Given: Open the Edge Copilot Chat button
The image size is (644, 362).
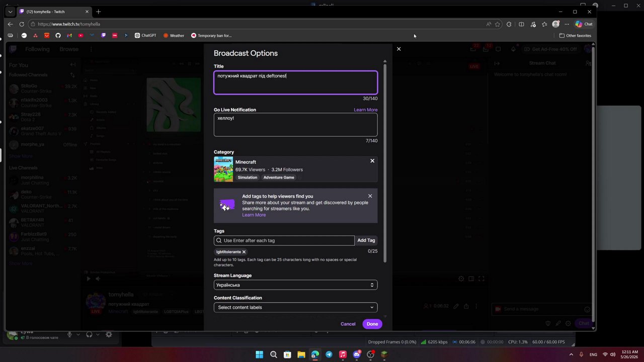Looking at the screenshot, I should pos(584,24).
